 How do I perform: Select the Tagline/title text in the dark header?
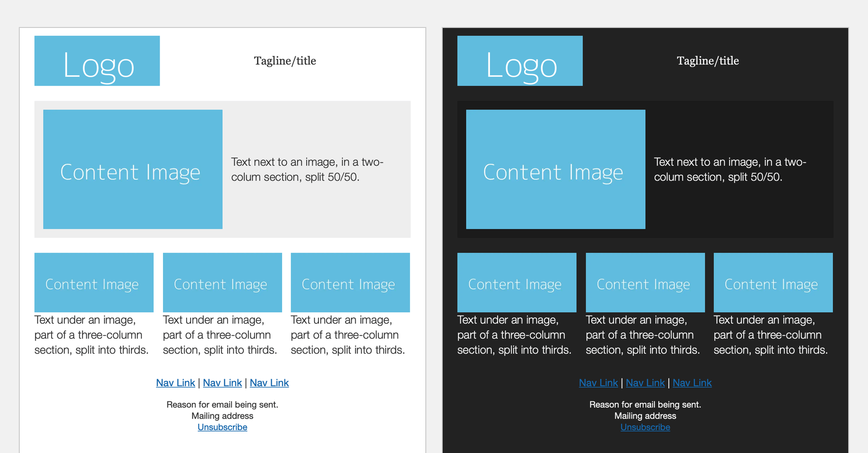tap(707, 61)
